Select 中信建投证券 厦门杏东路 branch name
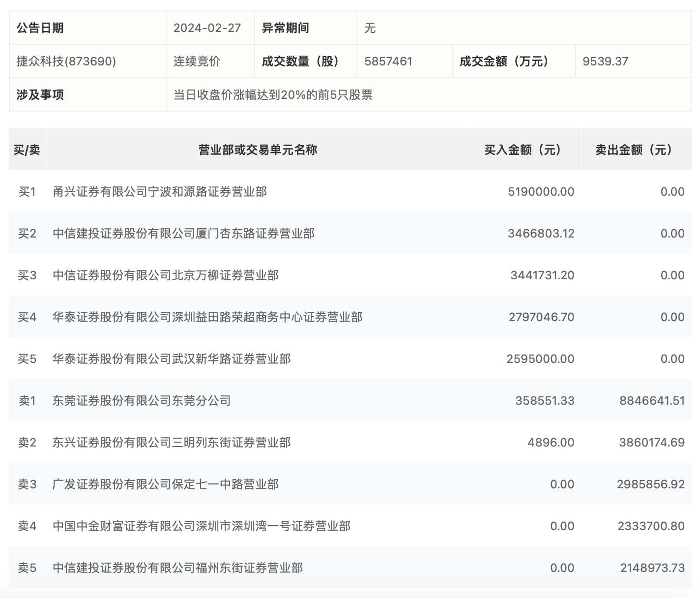The image size is (700, 598). click(183, 233)
